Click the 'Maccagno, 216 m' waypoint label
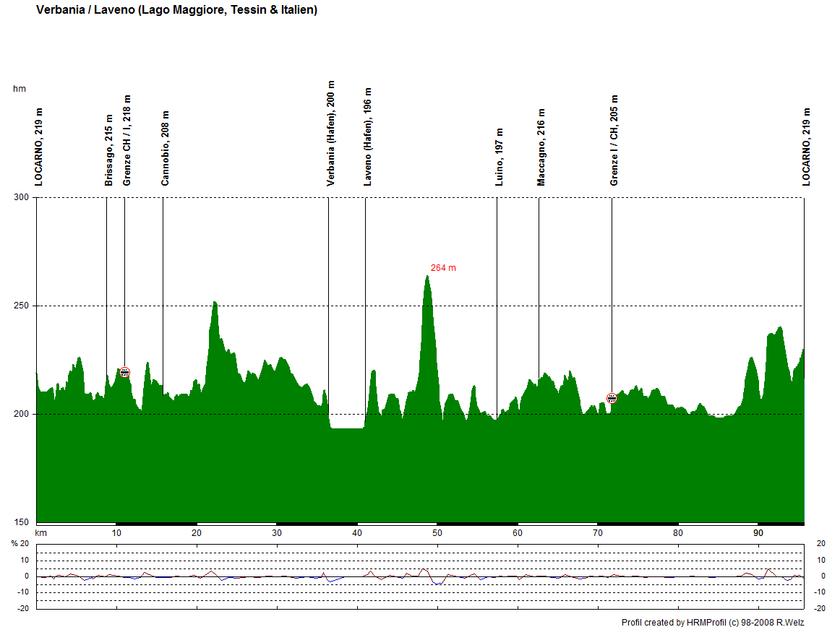The image size is (840, 627). 541,147
